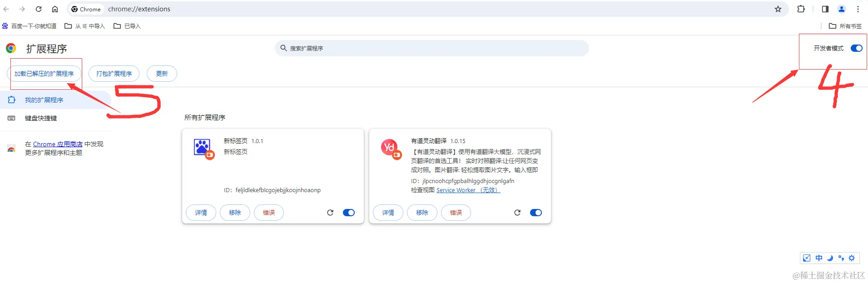View 错误 for 新标签页 extension
The image size is (868, 283).
coord(269,213)
